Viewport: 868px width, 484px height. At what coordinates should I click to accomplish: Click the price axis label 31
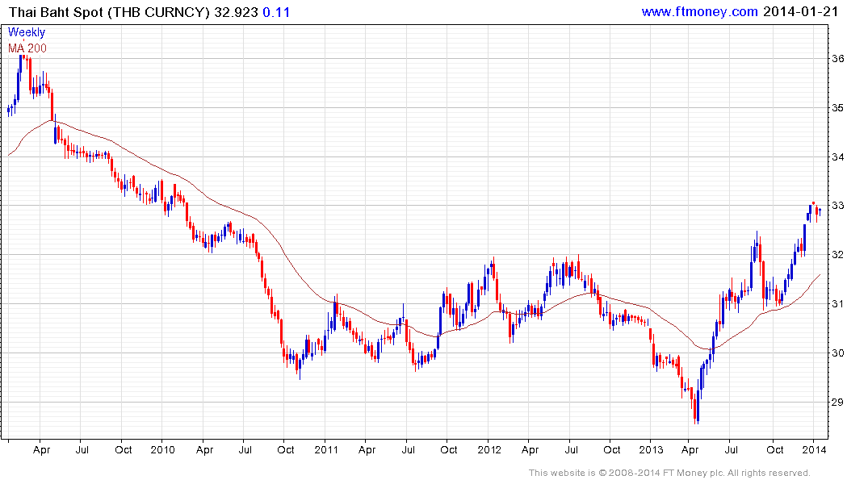[x=837, y=303]
